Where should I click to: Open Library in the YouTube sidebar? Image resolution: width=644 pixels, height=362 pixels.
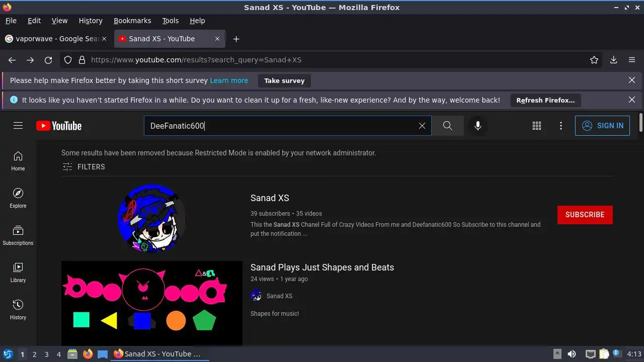(x=18, y=273)
